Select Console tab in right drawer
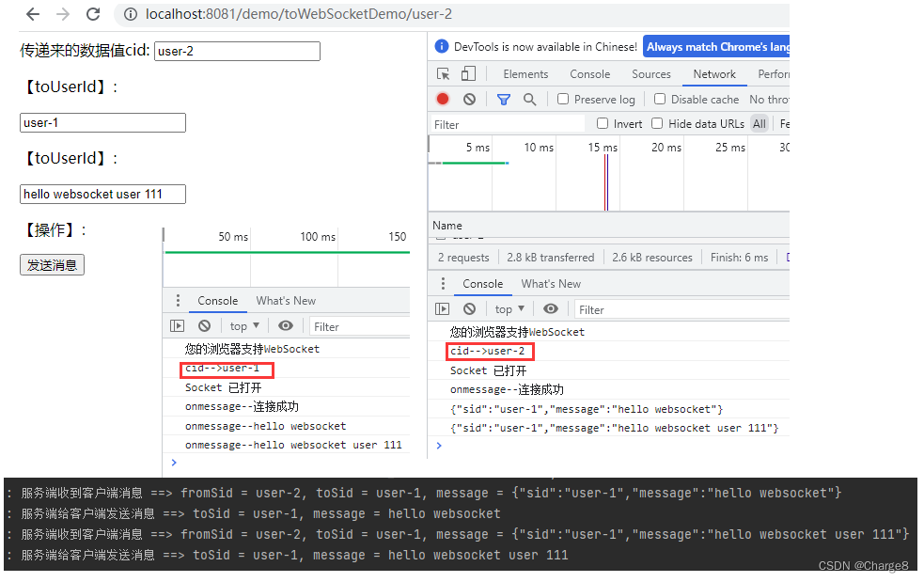This screenshot has height=582, width=924. tap(482, 284)
